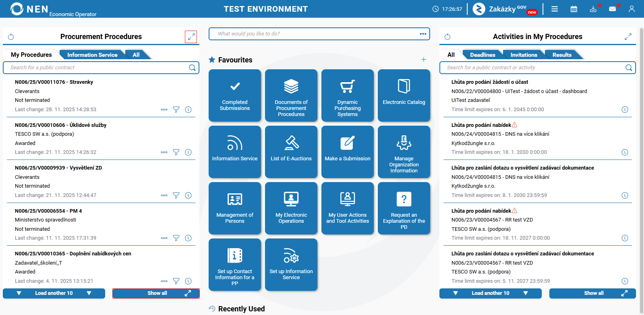The height and width of the screenshot is (315, 644).
Task: Load another 10 procurement procedures
Action: [x=54, y=293]
